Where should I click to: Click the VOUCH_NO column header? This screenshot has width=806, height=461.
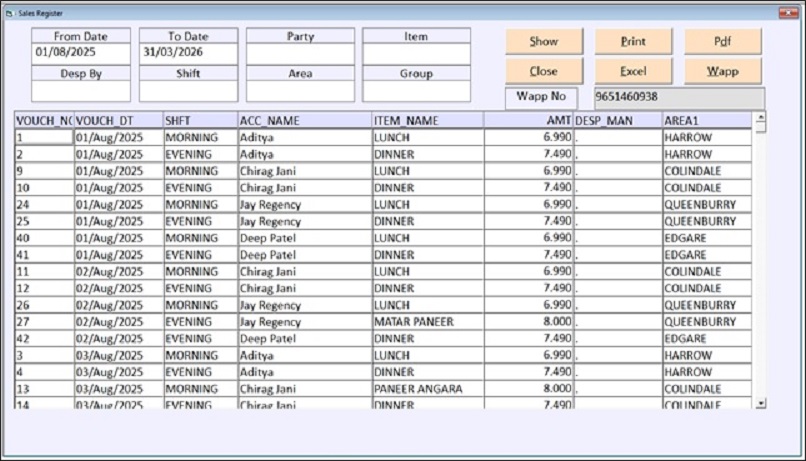click(x=44, y=121)
